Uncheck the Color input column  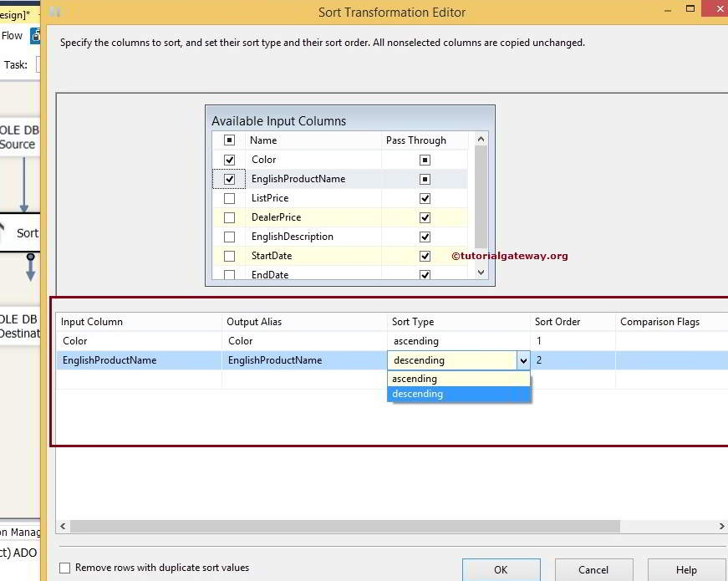pos(229,159)
